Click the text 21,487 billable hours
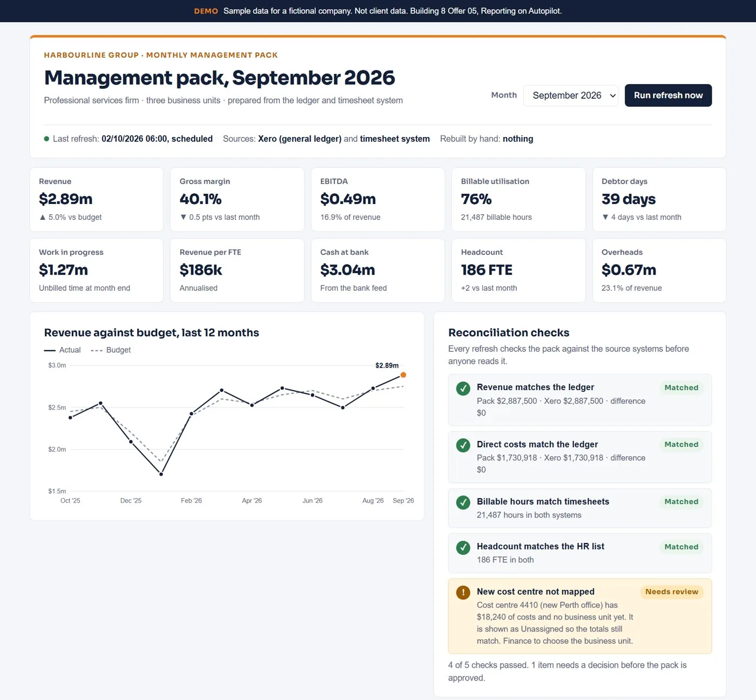The image size is (756, 700). pos(496,217)
